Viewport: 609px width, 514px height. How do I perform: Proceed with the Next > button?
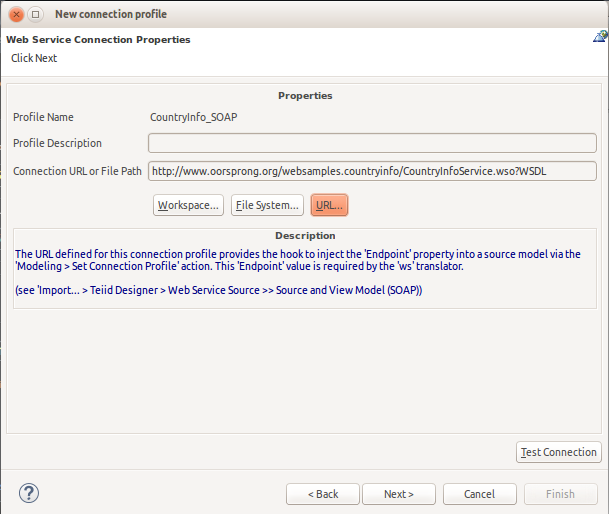tap(398, 494)
